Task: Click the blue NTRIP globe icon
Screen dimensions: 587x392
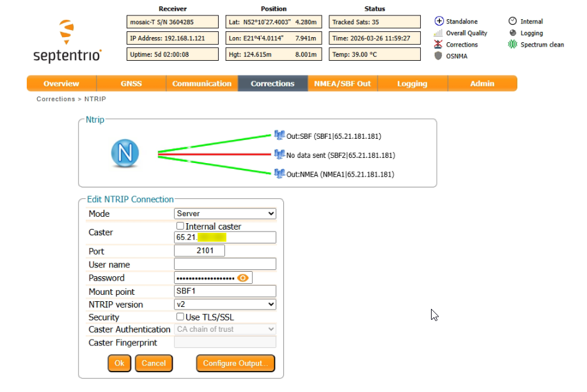Action: pyautogui.click(x=125, y=153)
